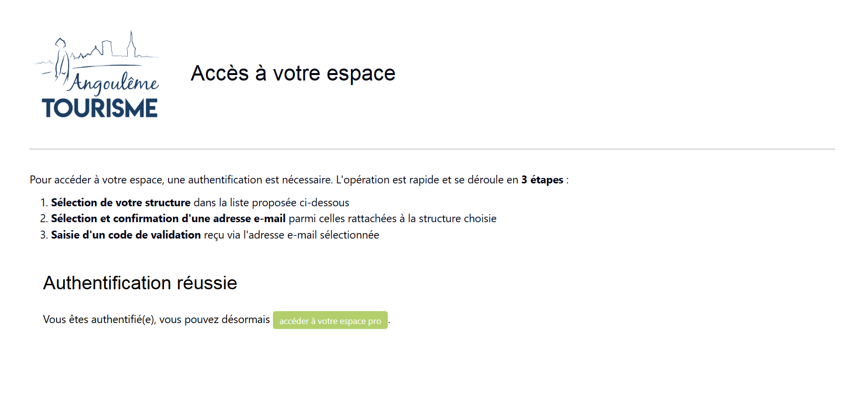Click the cathedral spire in the logo artwork

pos(132,40)
